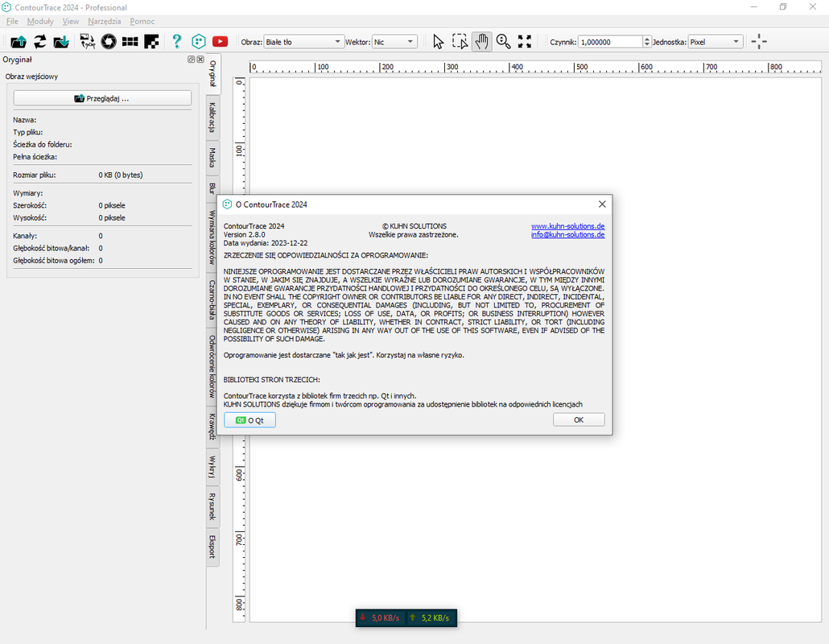Confirm the about dialog with OK
This screenshot has height=644, width=829.
tap(579, 420)
